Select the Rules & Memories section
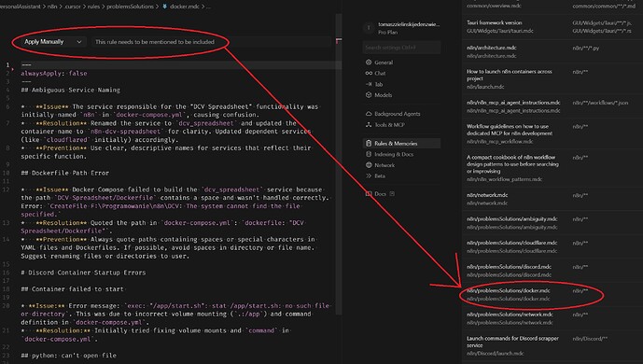 pyautogui.click(x=402, y=143)
